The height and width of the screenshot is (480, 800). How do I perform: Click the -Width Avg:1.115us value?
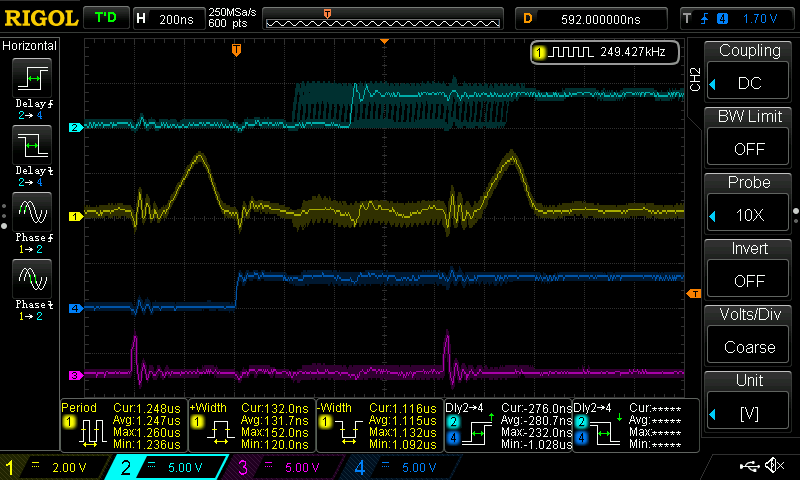click(x=403, y=421)
